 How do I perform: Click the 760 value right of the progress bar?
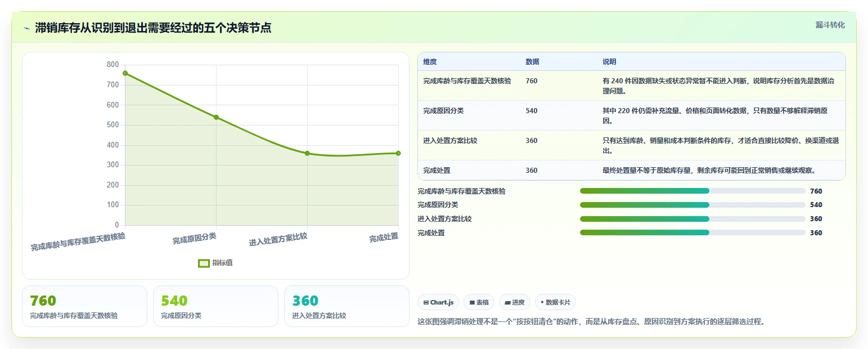(x=816, y=191)
